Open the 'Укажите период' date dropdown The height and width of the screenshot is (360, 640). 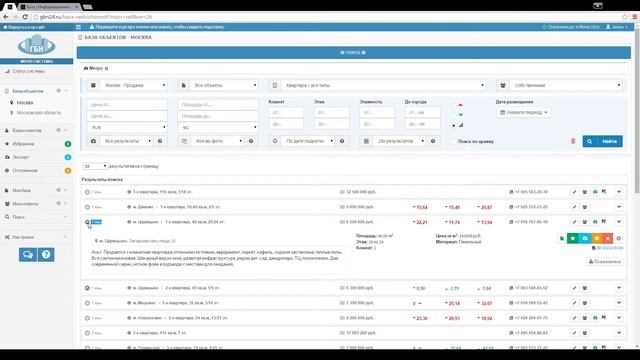[x=524, y=112]
